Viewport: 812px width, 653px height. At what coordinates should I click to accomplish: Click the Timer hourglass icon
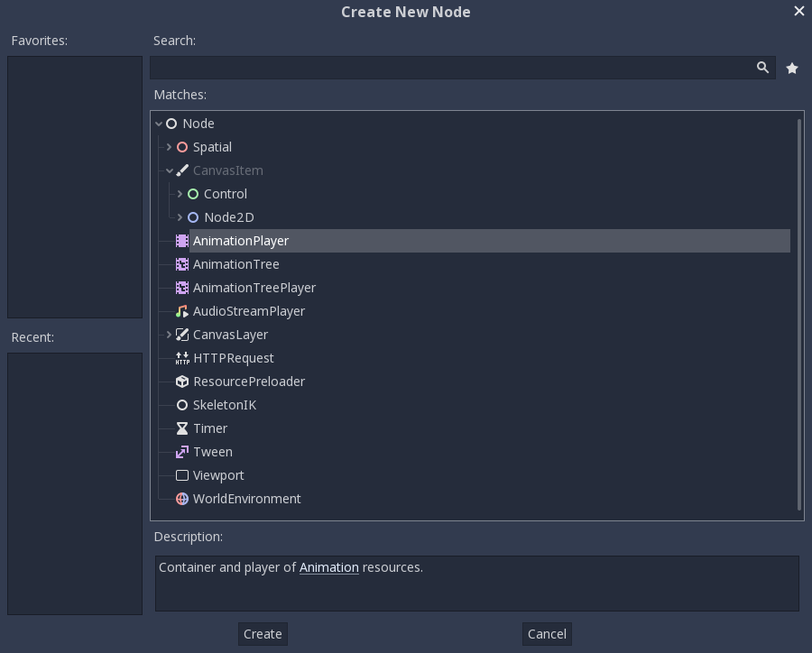[182, 428]
